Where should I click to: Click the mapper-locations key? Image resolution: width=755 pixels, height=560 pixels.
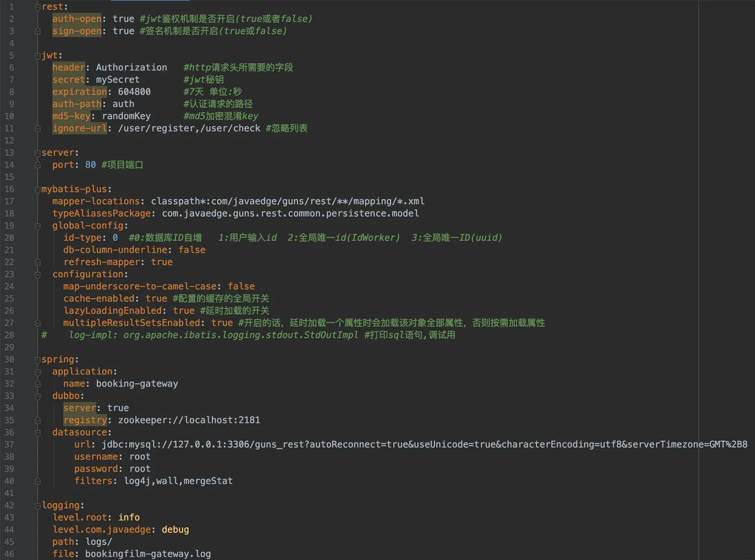(x=96, y=202)
